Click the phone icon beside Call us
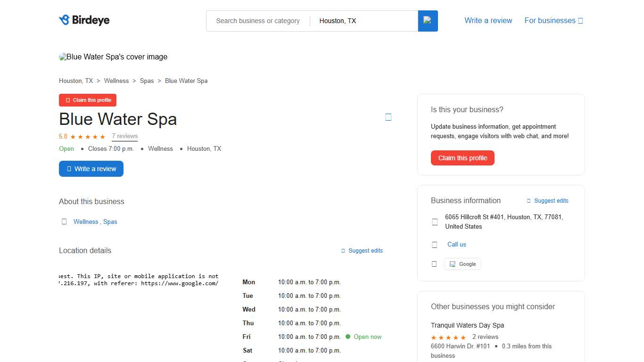Image resolution: width=644 pixels, height=362 pixels. point(434,244)
